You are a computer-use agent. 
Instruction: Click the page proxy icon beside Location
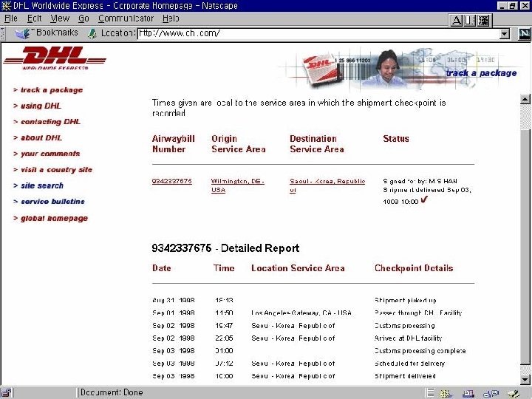click(x=92, y=33)
